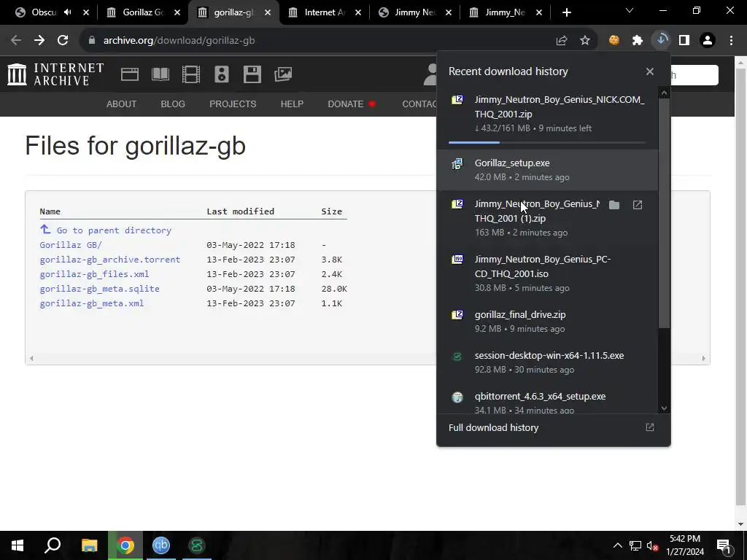This screenshot has height=560, width=747.
Task: Open the Internet Archive images icon
Action: [283, 74]
